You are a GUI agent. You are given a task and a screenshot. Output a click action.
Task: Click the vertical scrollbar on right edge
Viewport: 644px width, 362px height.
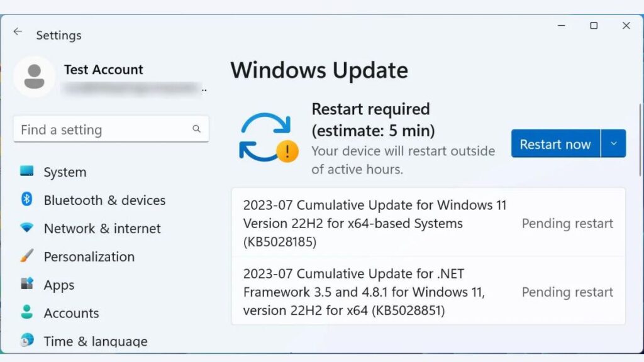(640, 140)
